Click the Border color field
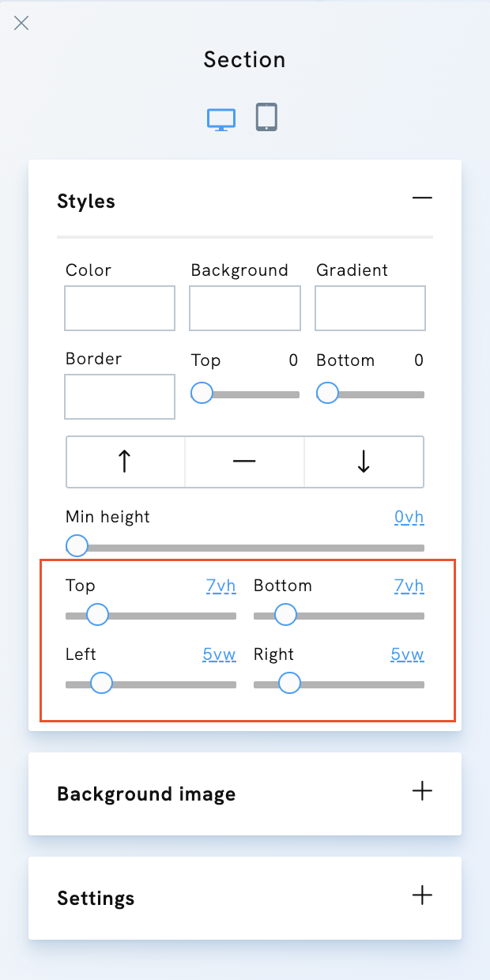490x980 pixels. [119, 397]
